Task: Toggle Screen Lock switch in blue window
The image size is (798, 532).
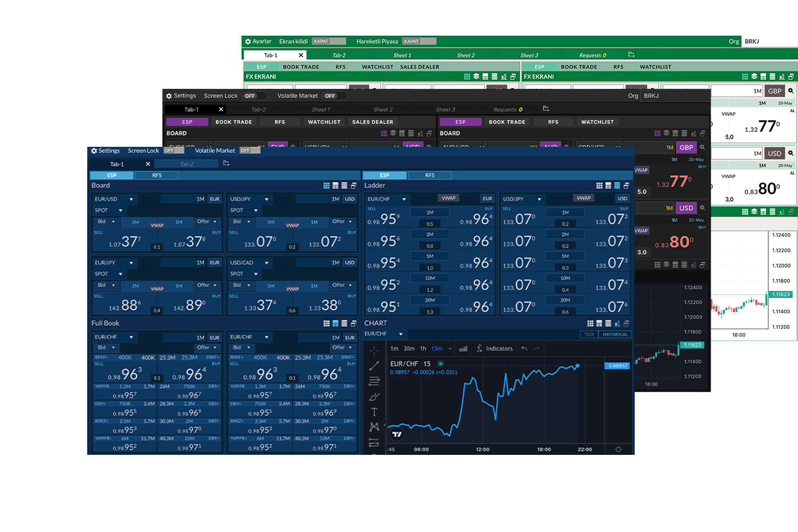Action: [x=174, y=151]
